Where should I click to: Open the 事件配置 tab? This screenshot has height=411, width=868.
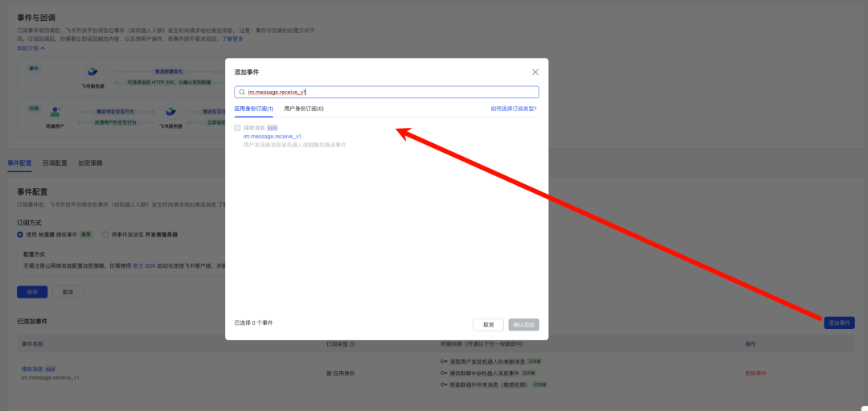[19, 163]
